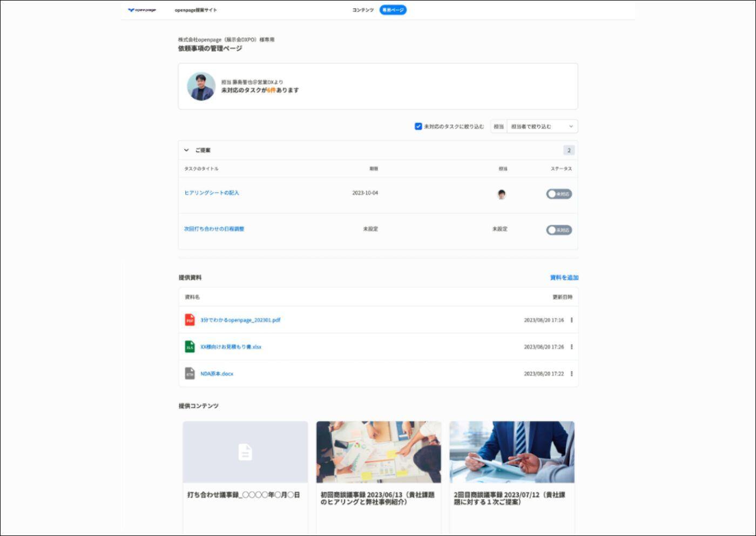The height and width of the screenshot is (536, 756).
Task: Open the placeholder document thumbnail card
Action: [245, 452]
